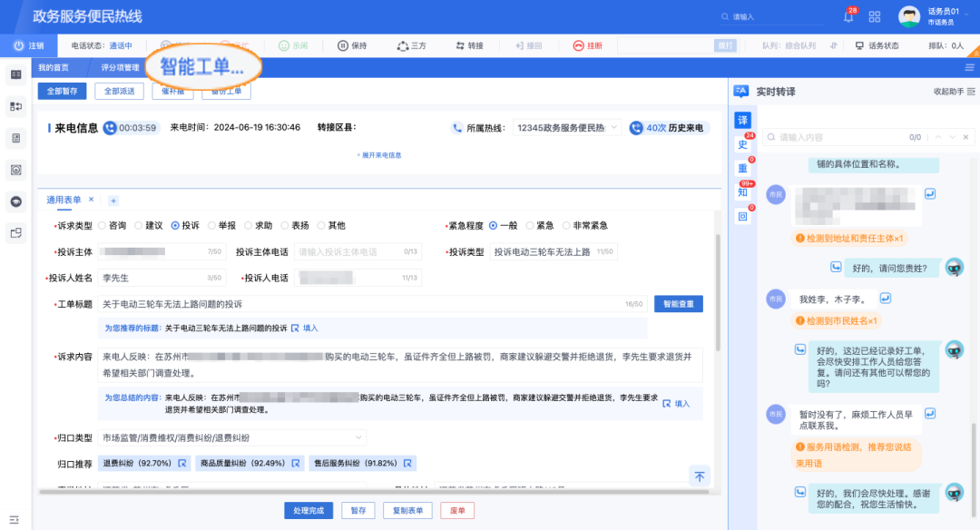Click the 智能查重 button

tap(678, 304)
